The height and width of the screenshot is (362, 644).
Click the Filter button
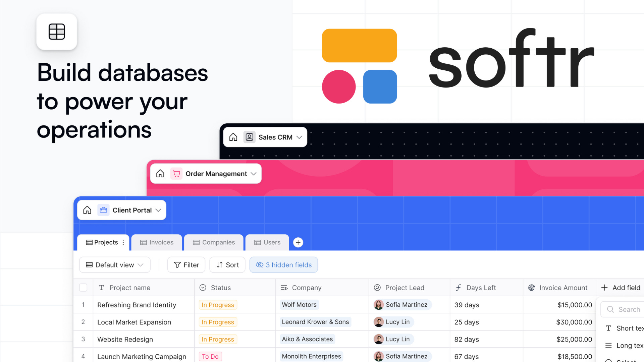[x=186, y=265]
